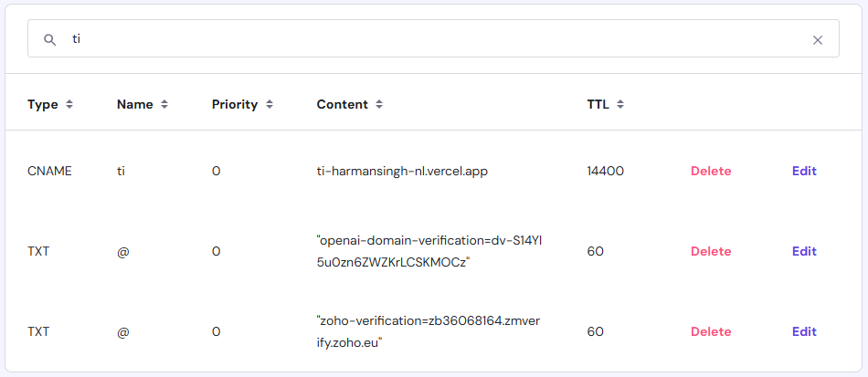Image resolution: width=868 pixels, height=377 pixels.
Task: Click the TTL column header label
Action: [x=598, y=104]
